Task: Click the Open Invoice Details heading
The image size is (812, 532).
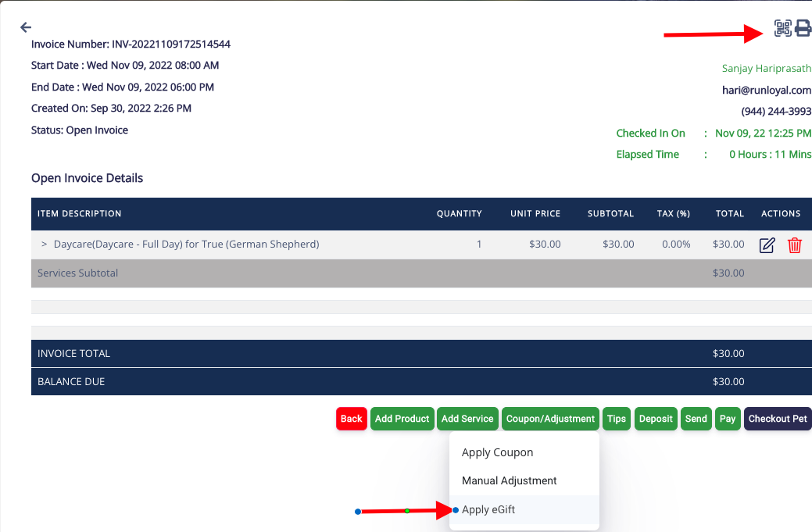Action: coord(87,178)
